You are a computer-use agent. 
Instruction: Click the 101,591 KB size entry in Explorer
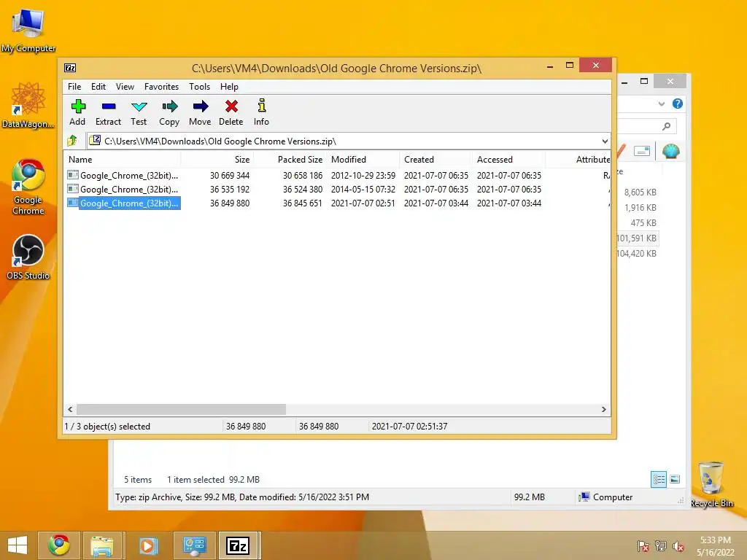point(636,238)
